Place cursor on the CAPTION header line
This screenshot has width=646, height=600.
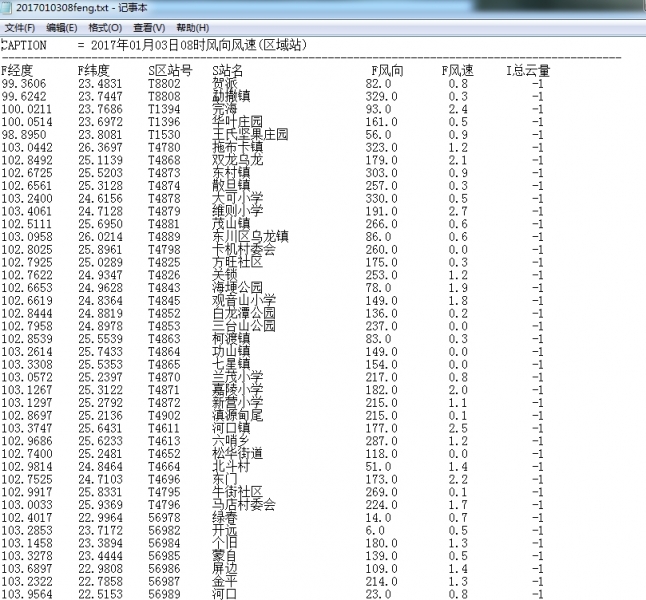(150, 46)
